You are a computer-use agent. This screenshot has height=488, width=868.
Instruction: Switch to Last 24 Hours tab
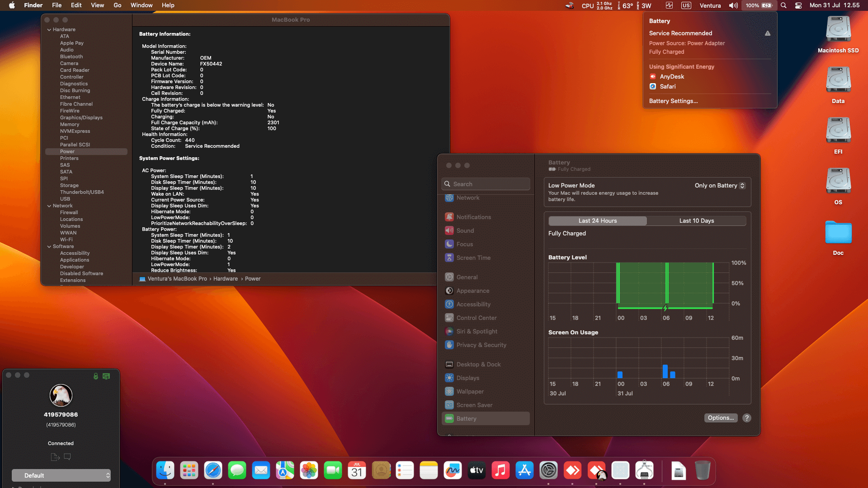click(598, 221)
